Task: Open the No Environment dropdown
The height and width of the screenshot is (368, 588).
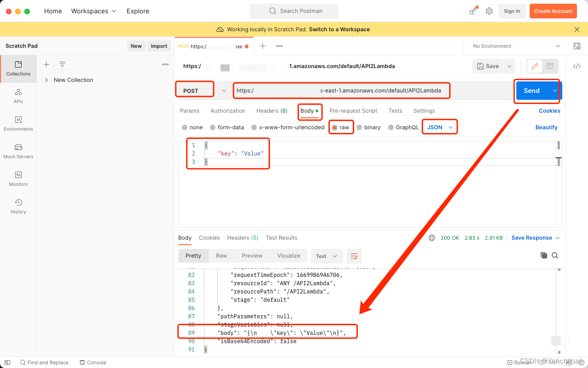Action: click(516, 46)
